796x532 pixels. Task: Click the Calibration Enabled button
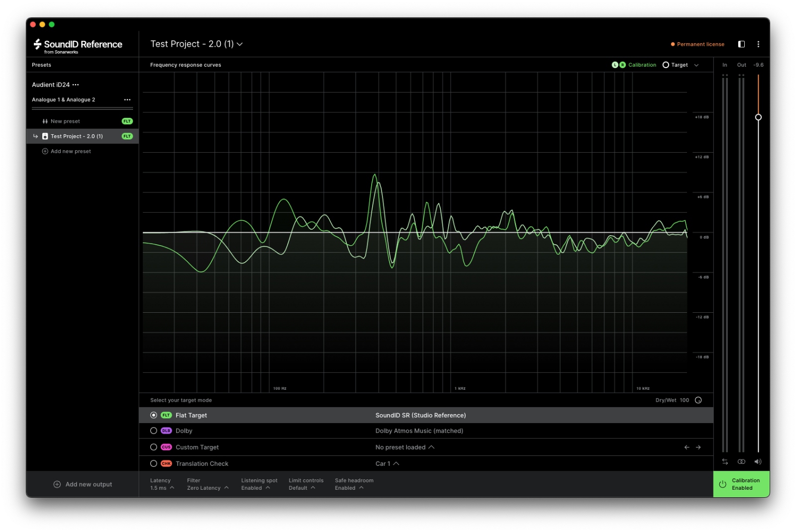point(741,484)
